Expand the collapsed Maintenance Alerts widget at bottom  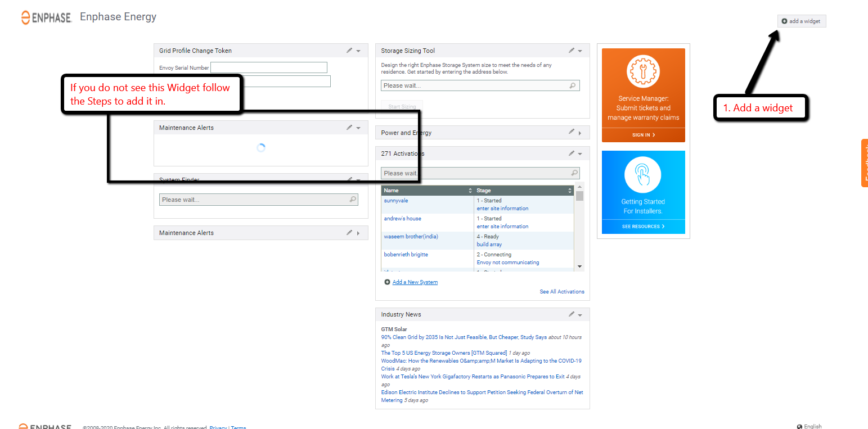tap(358, 233)
